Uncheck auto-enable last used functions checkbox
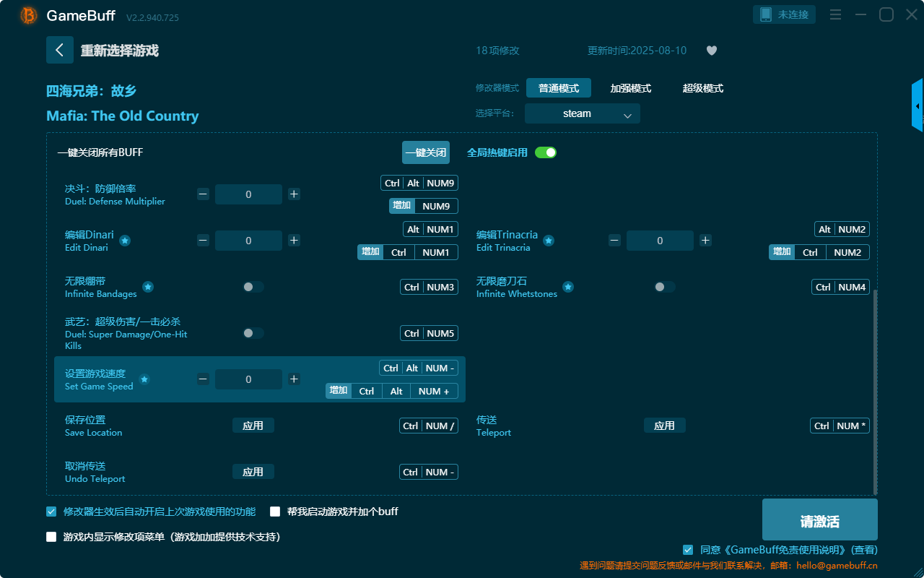 click(x=51, y=512)
